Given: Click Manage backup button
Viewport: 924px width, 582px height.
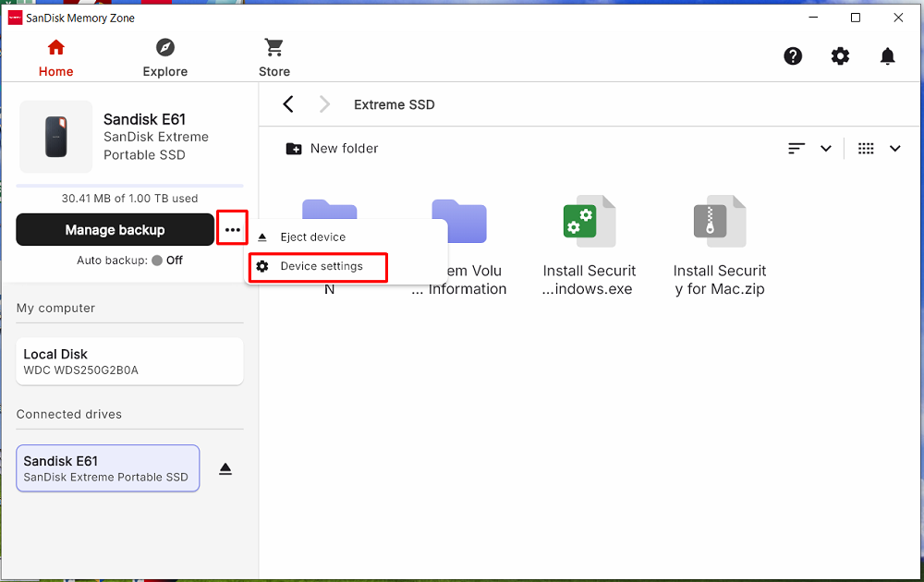Looking at the screenshot, I should pyautogui.click(x=115, y=230).
